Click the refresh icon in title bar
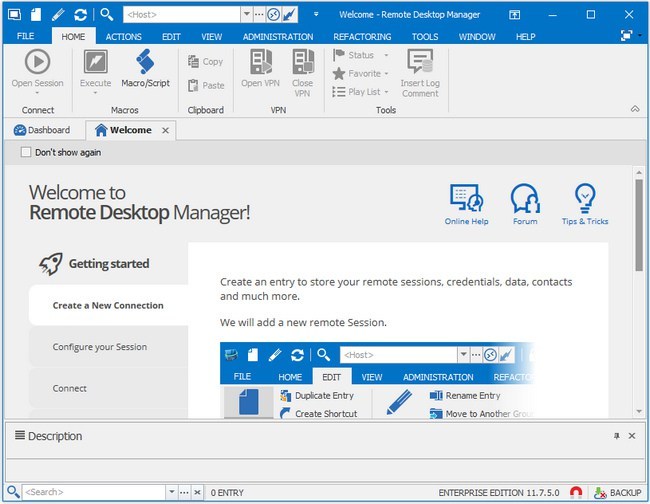Screen dimensions: 650x504 coord(80,15)
